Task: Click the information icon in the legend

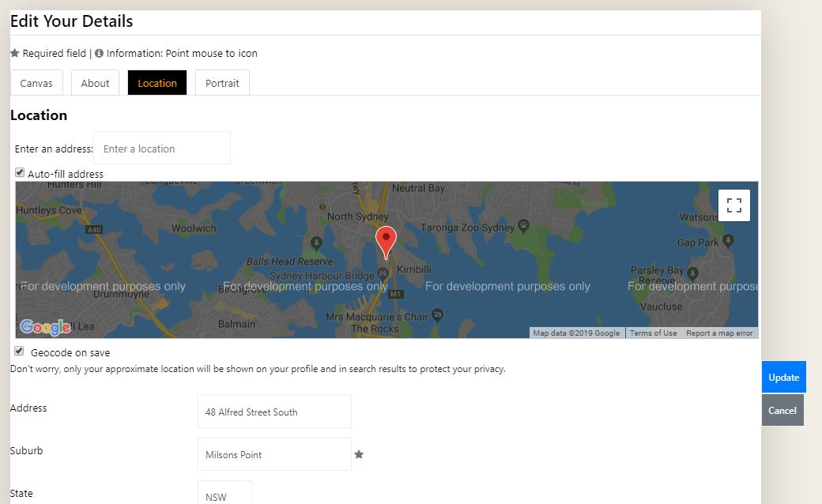Action: pos(99,54)
